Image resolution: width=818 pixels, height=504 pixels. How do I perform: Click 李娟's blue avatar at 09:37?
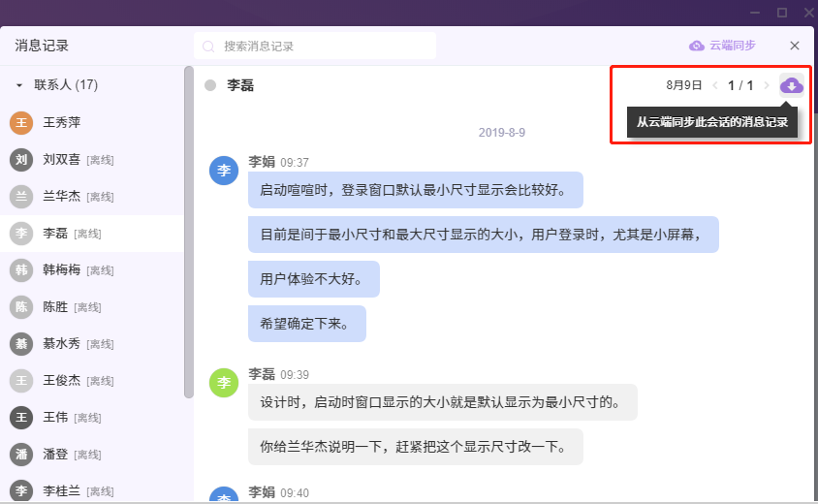pos(224,170)
